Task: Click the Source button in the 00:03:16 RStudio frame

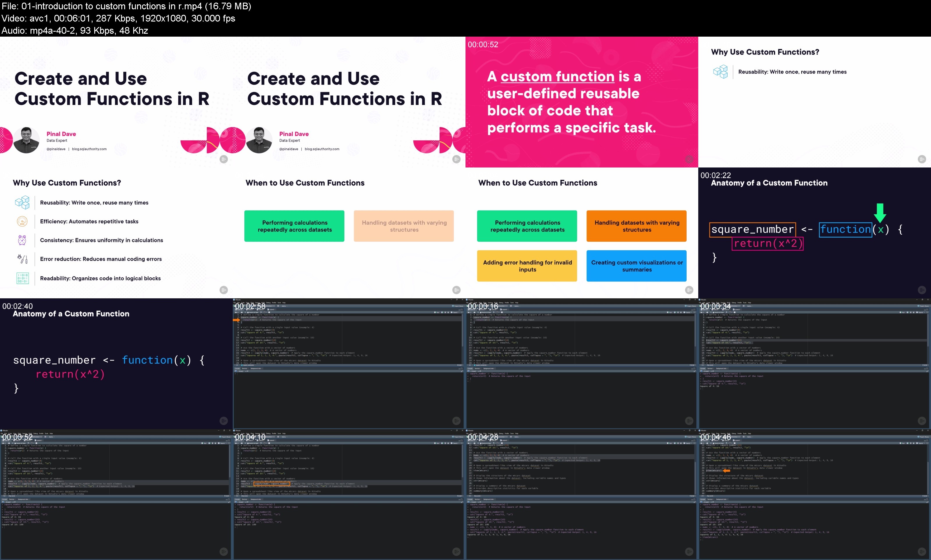Action: (688, 313)
